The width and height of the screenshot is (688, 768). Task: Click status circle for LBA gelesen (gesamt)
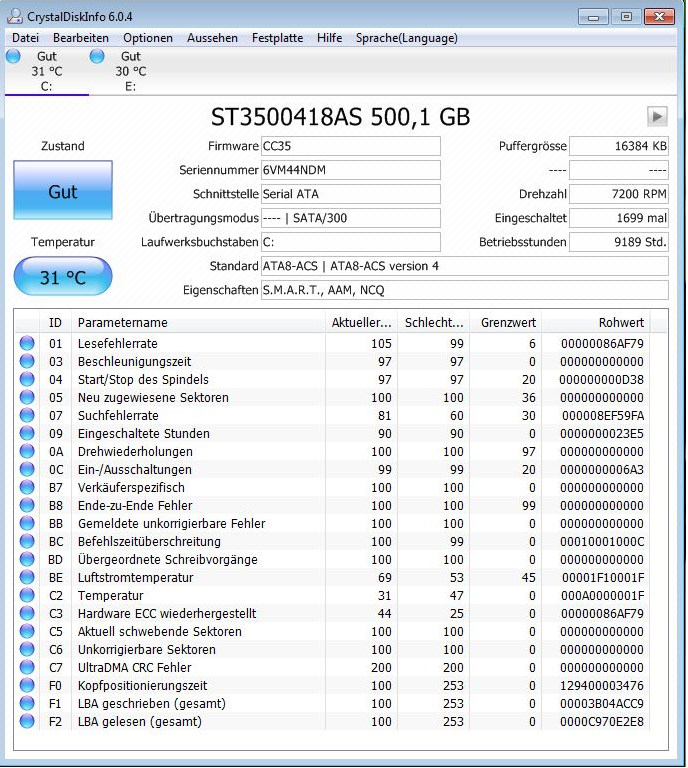[27, 721]
